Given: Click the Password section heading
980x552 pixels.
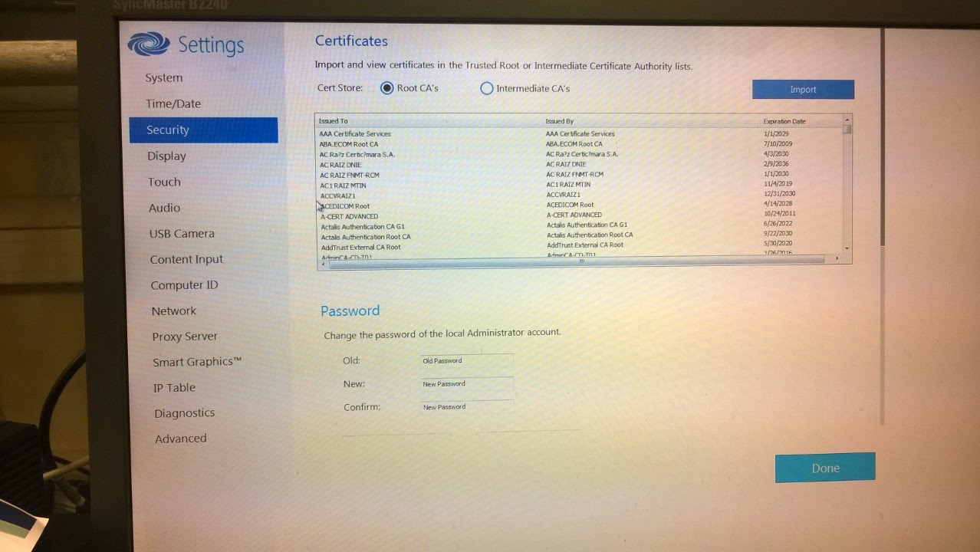Looking at the screenshot, I should point(350,310).
